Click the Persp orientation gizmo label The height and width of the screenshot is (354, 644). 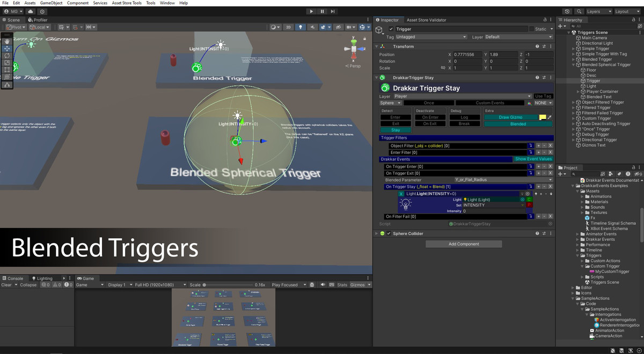[353, 66]
